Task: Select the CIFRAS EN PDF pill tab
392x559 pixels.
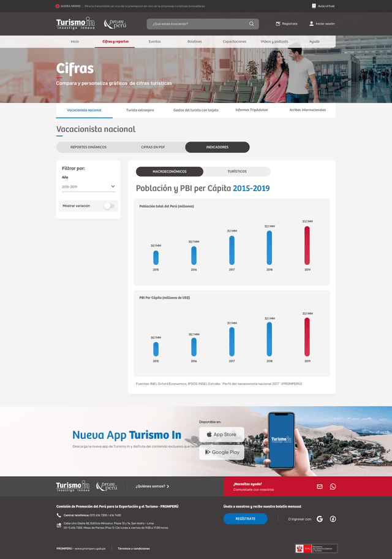Action: click(153, 147)
